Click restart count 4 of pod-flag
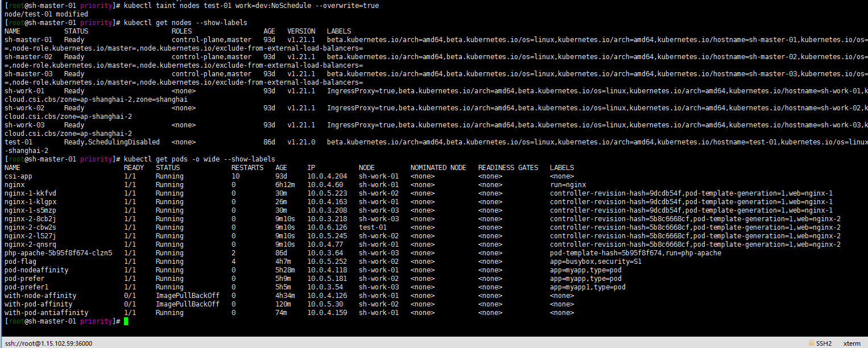The image size is (868, 348). (233, 261)
